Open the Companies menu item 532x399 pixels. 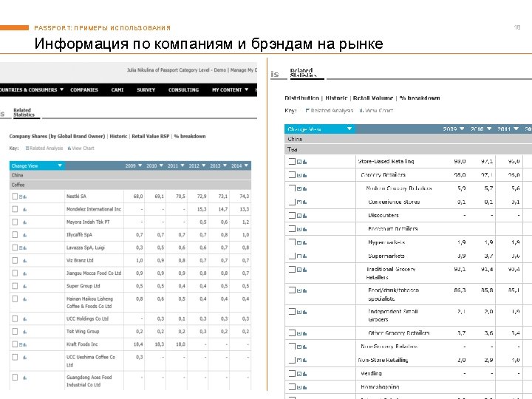pos(84,90)
